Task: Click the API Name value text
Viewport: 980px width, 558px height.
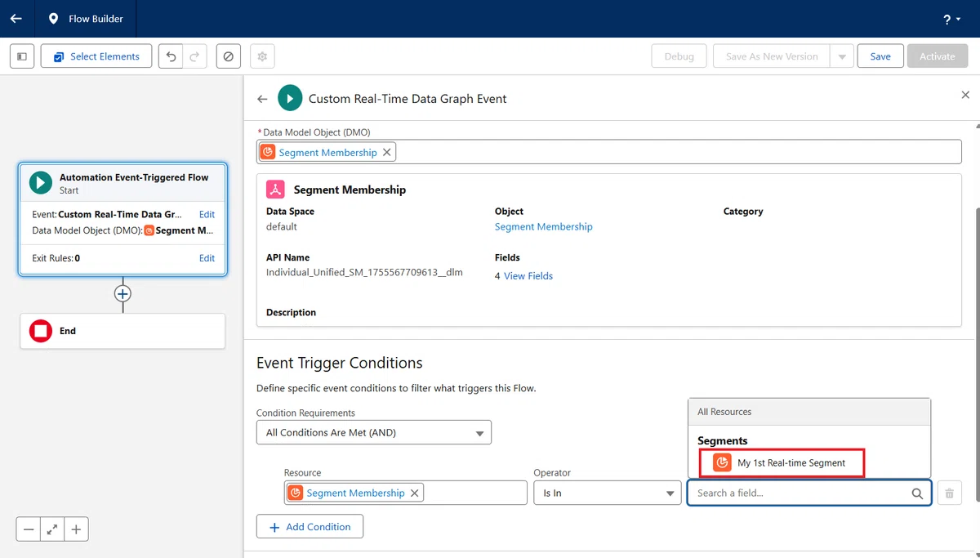Action: click(x=364, y=272)
